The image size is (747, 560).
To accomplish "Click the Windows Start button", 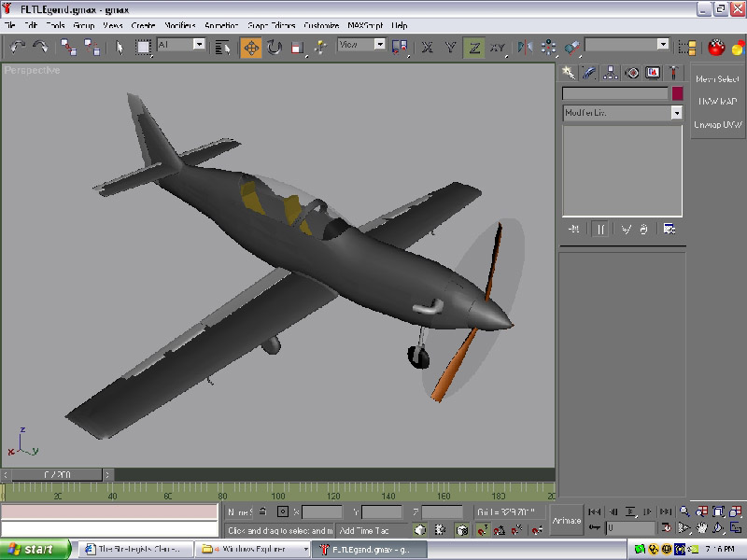I will click(x=35, y=549).
